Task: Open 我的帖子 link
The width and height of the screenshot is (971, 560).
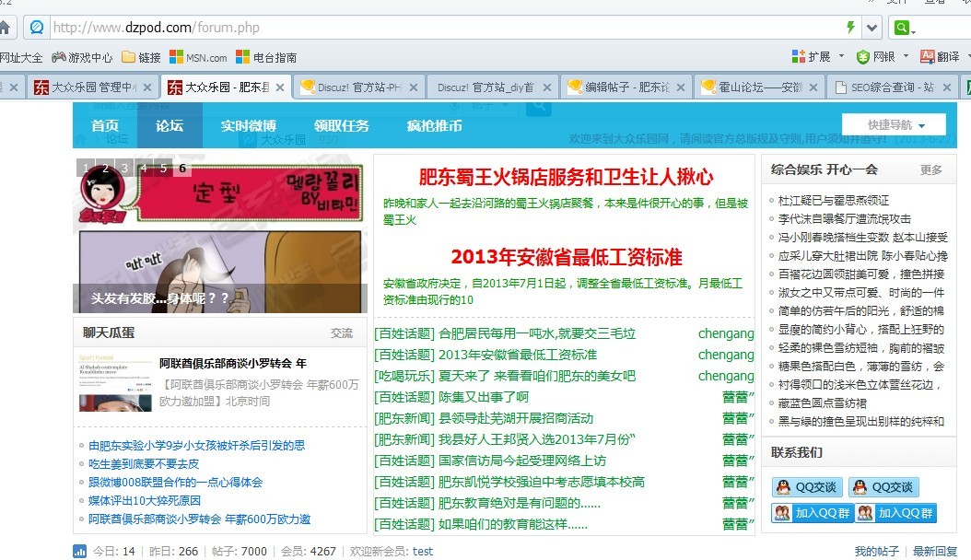Action: [x=876, y=552]
